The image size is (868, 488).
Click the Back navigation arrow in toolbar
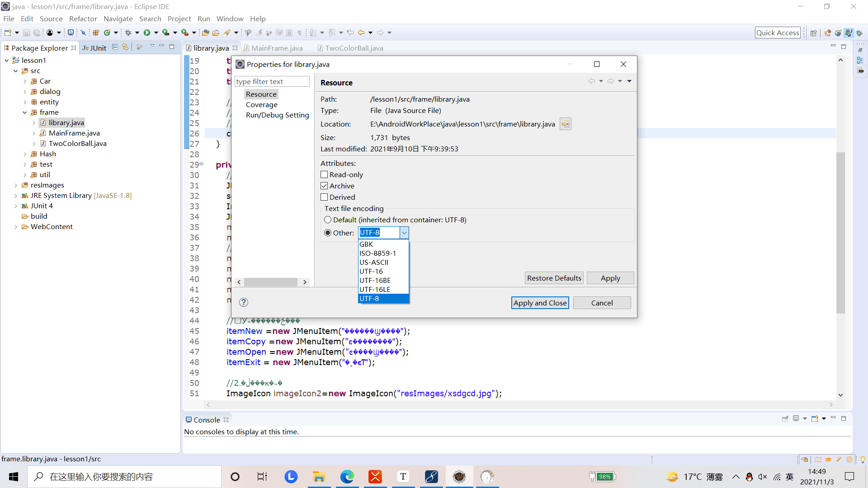point(361,33)
